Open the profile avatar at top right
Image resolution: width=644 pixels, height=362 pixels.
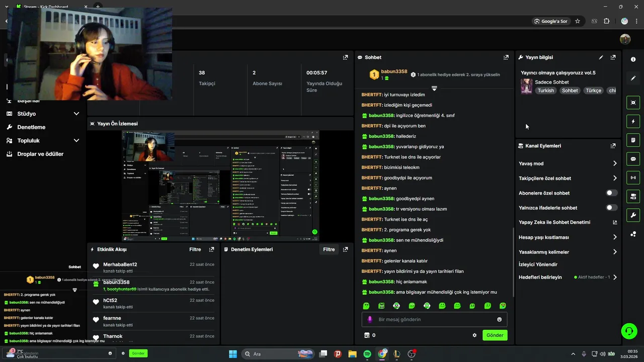point(625,39)
